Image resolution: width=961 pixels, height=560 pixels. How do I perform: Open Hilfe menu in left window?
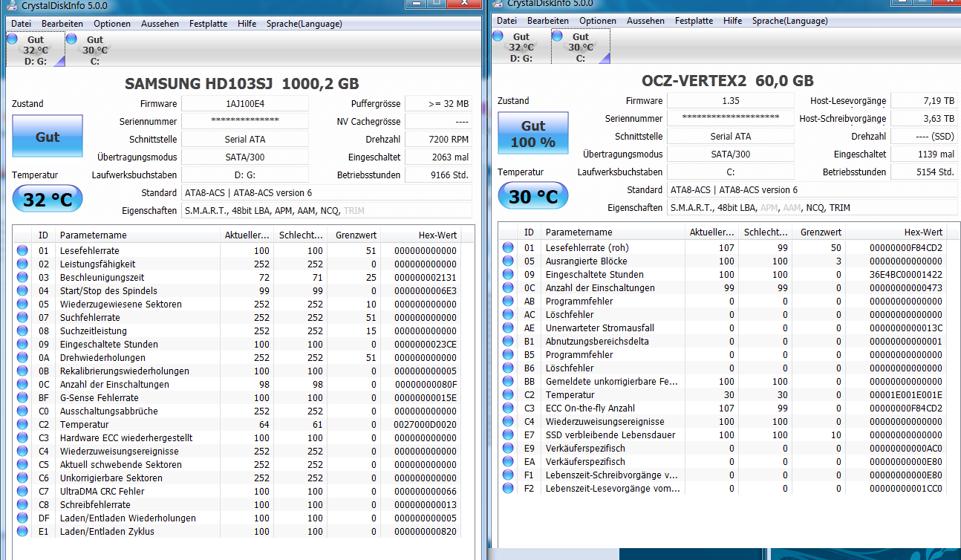click(x=247, y=24)
